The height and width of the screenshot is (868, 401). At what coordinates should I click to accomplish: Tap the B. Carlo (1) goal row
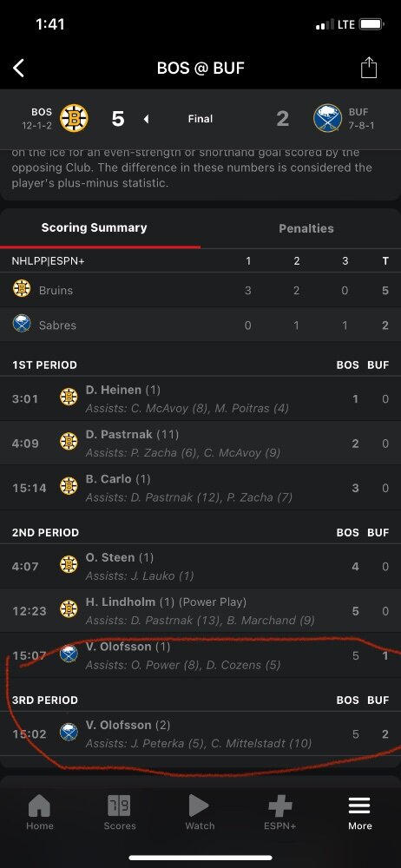pyautogui.click(x=200, y=488)
